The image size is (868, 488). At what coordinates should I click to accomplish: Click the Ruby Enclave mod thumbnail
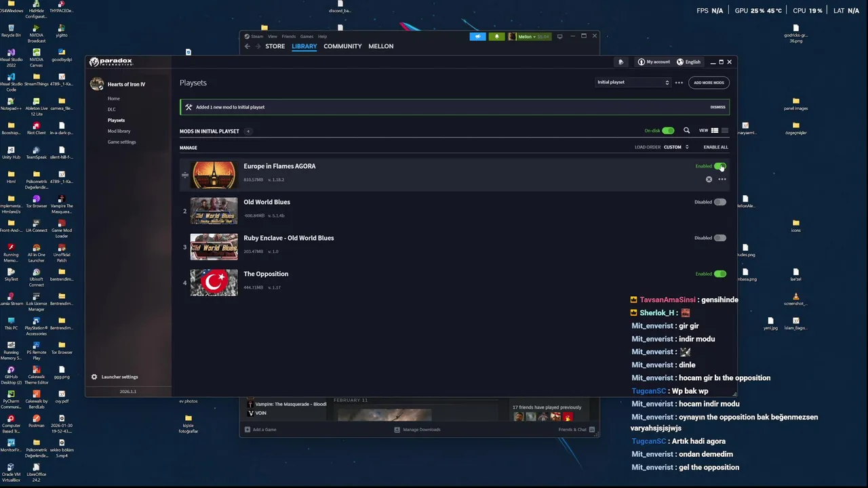pos(214,247)
